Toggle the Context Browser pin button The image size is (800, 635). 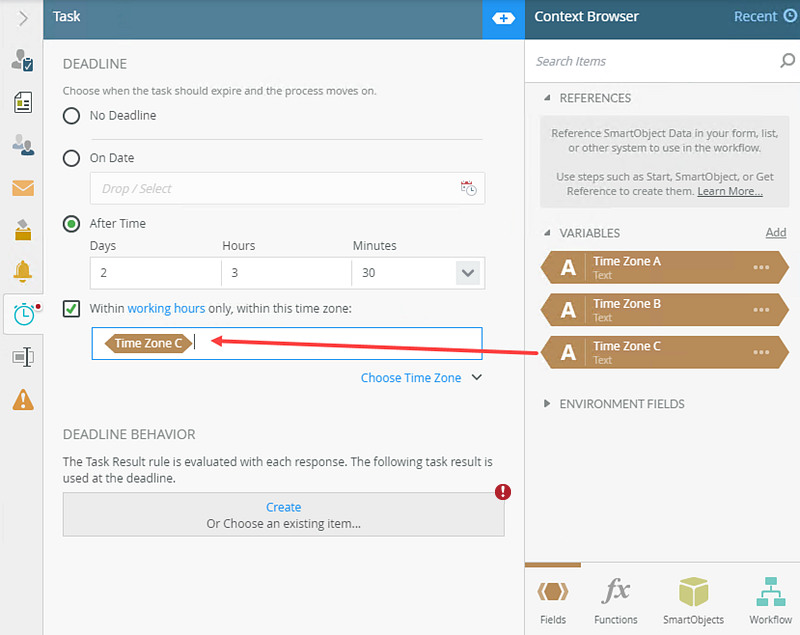tap(504, 18)
